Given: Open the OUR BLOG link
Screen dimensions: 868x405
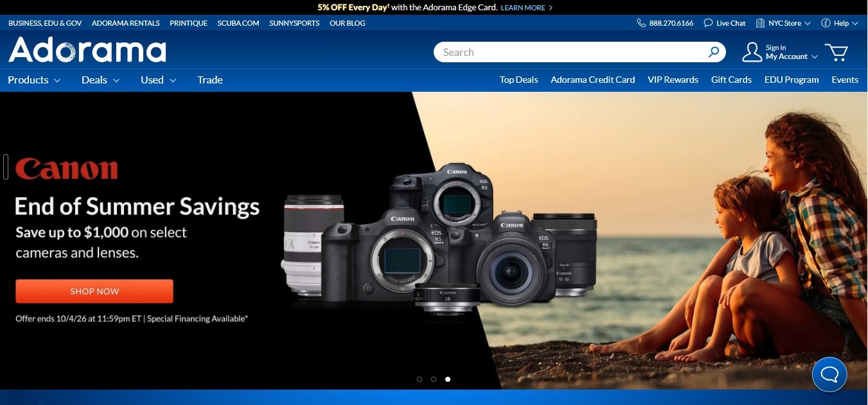Looking at the screenshot, I should click(x=348, y=23).
